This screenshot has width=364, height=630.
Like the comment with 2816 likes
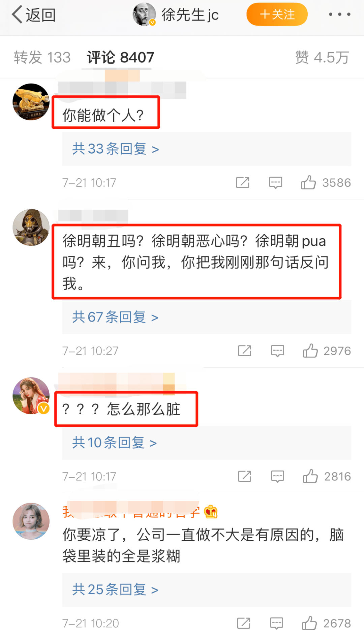pyautogui.click(x=310, y=476)
